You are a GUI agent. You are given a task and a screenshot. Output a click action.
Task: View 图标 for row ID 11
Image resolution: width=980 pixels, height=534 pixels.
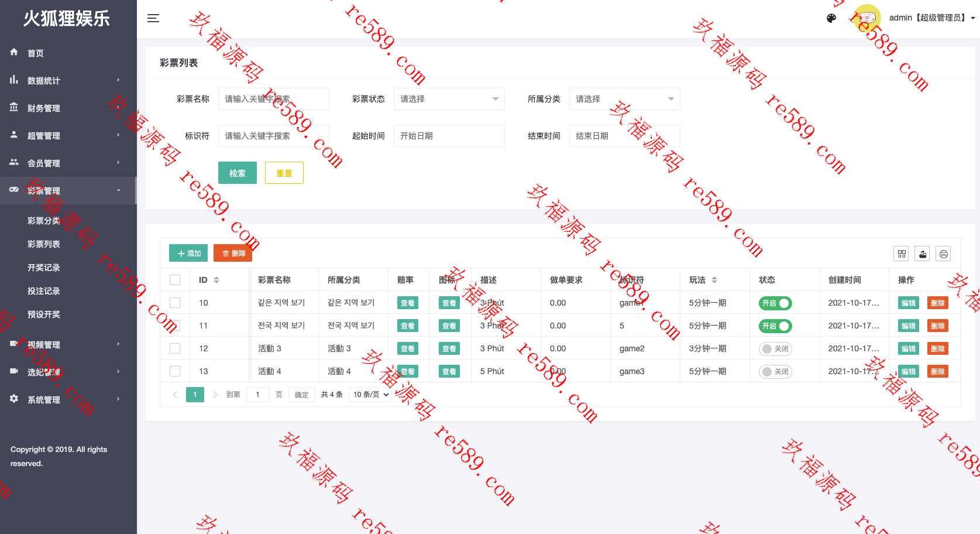pos(449,326)
